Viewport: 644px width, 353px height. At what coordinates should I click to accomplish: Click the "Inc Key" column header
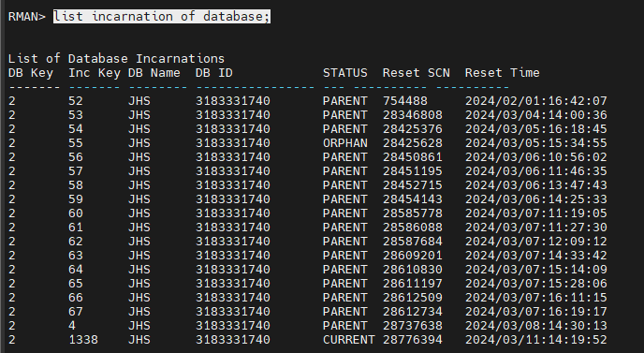tap(95, 73)
